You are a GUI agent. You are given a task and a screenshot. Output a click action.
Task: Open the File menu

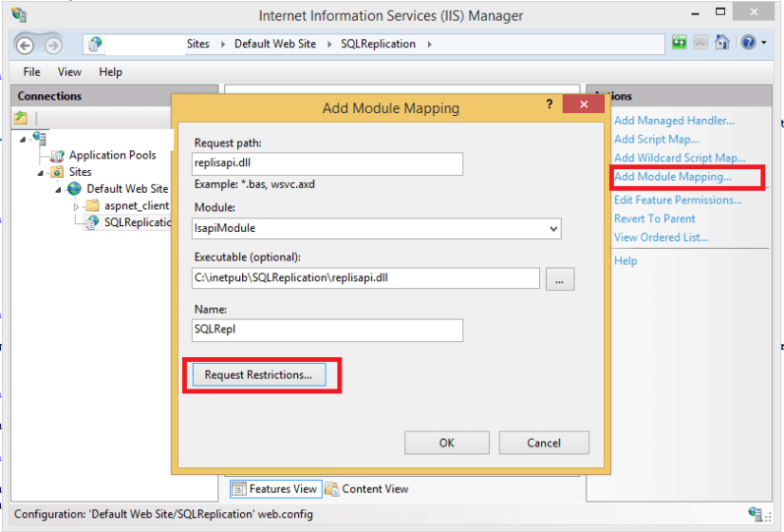coord(31,72)
